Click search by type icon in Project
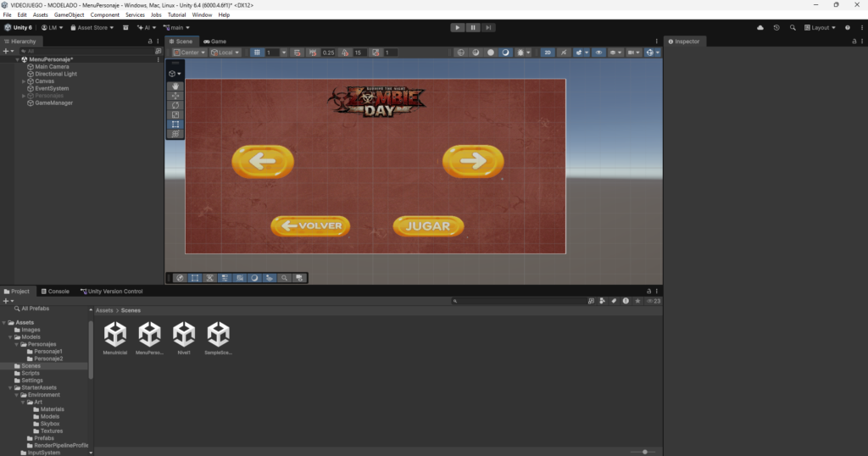Viewport: 868px width, 456px height. 603,301
